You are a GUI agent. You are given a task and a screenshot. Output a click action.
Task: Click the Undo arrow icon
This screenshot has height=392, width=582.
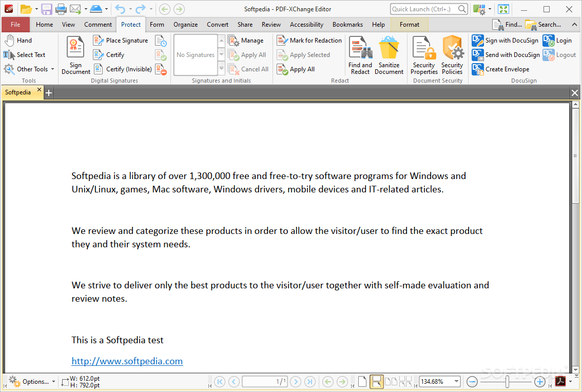[120, 9]
